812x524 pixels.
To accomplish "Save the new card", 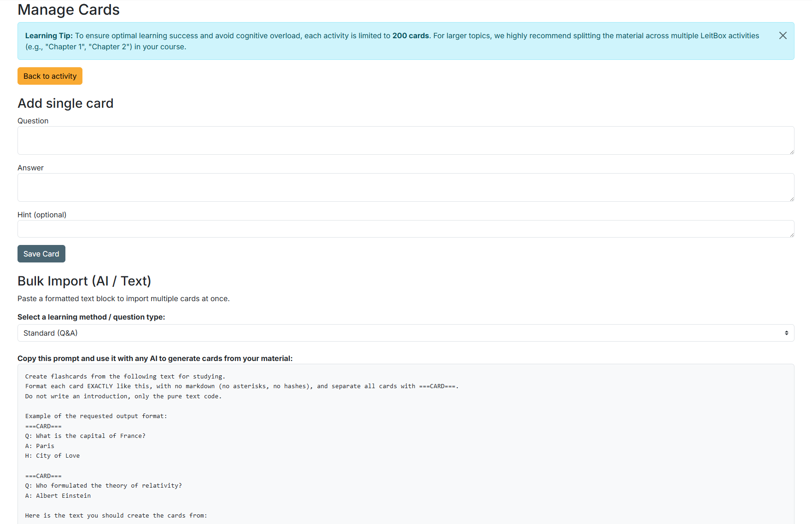I will pyautogui.click(x=41, y=254).
